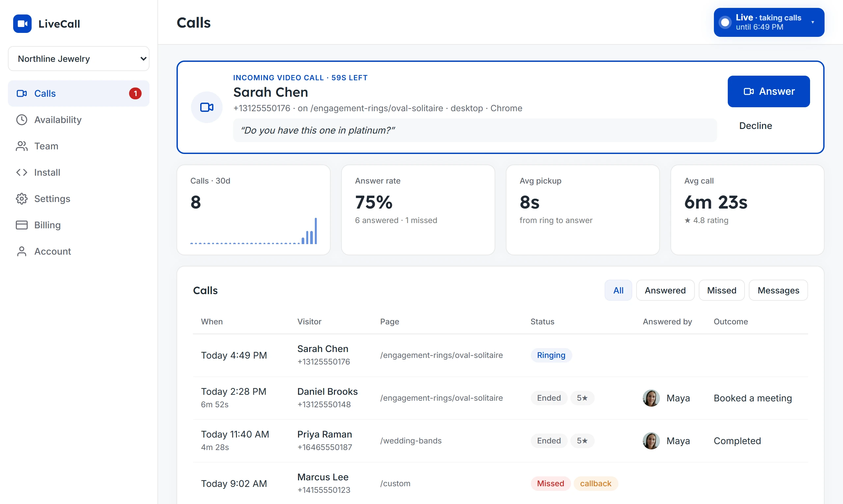Click the incoming call video camera avatar
The height and width of the screenshot is (504, 843).
tap(207, 107)
